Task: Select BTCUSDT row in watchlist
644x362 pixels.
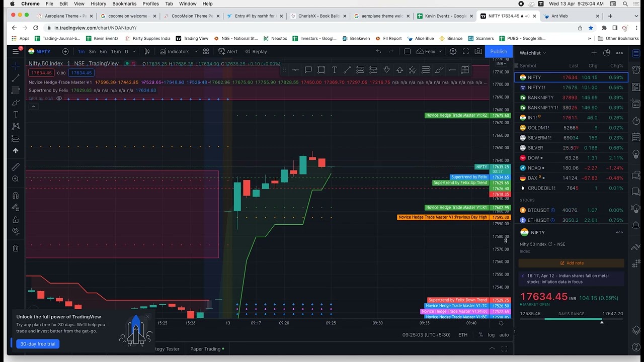Action: [572, 210]
